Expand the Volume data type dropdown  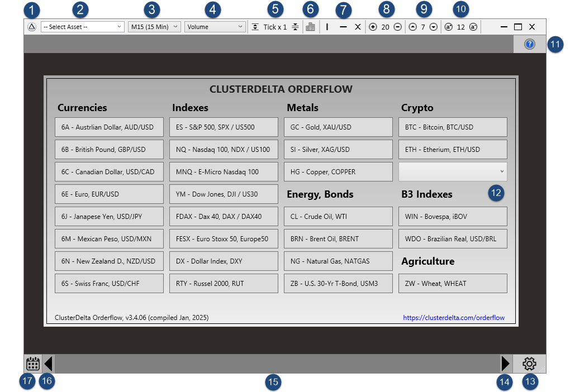pyautogui.click(x=215, y=27)
